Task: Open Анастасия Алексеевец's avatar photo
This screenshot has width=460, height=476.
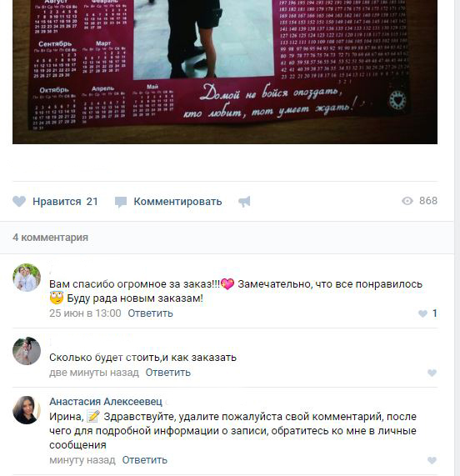Action: [x=27, y=410]
